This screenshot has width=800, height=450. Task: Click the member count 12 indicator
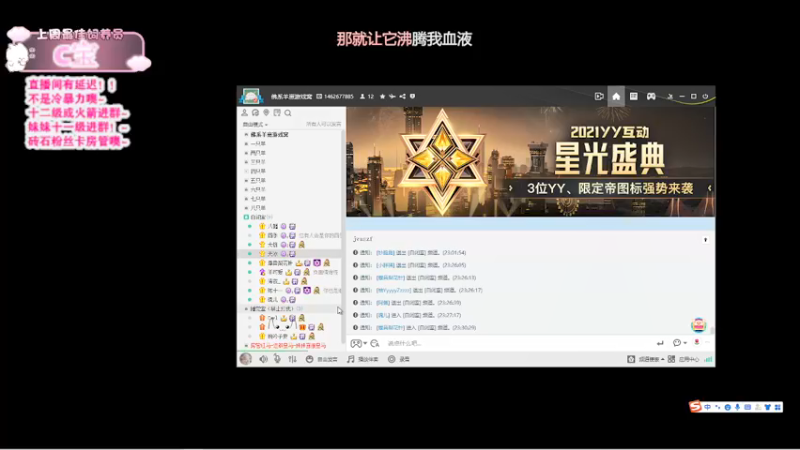[x=367, y=96]
